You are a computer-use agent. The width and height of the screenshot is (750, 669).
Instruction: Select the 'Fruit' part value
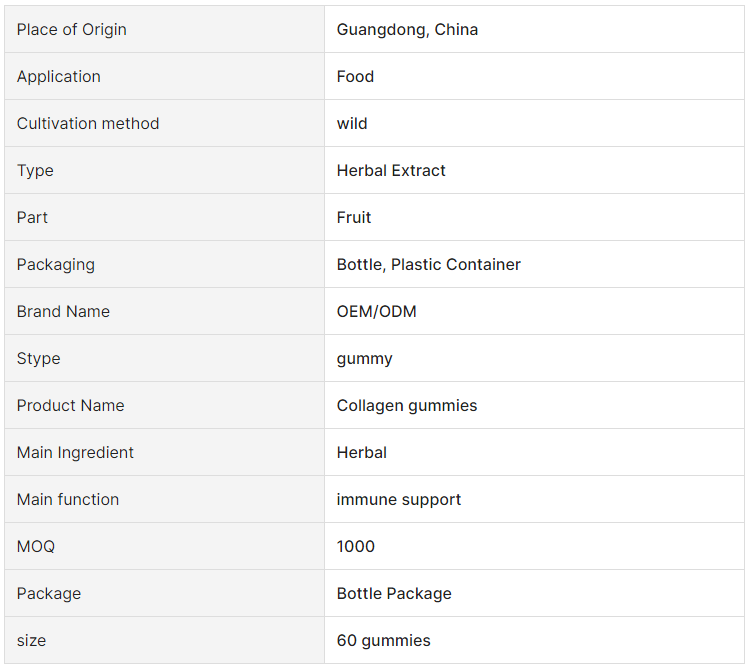354,218
